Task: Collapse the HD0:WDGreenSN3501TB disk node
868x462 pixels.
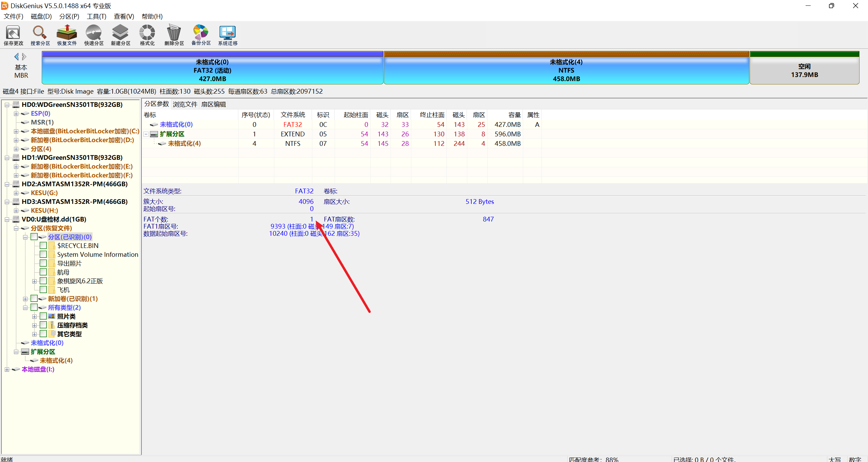Action: [7, 105]
